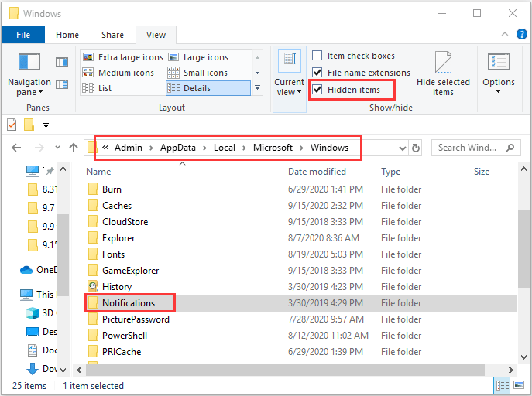Jump to Microsoft in the address path
Viewport: 532px width, 396px height.
pos(273,148)
